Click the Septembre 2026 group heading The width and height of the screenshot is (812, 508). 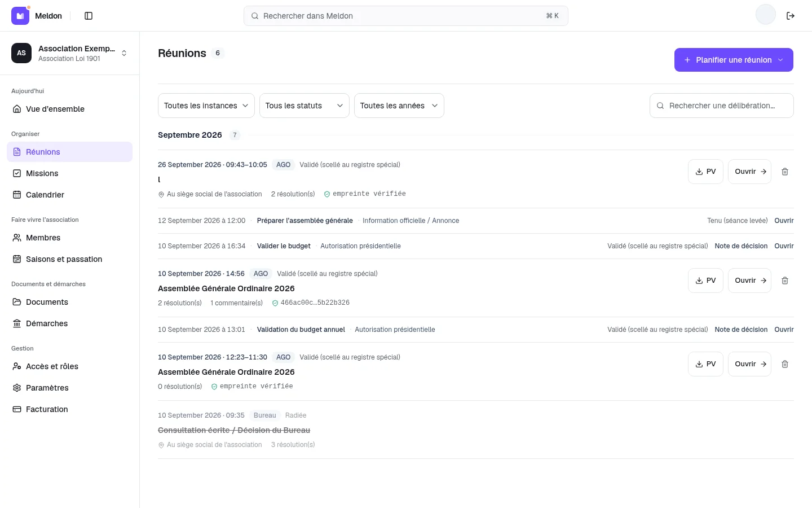pyautogui.click(x=190, y=135)
